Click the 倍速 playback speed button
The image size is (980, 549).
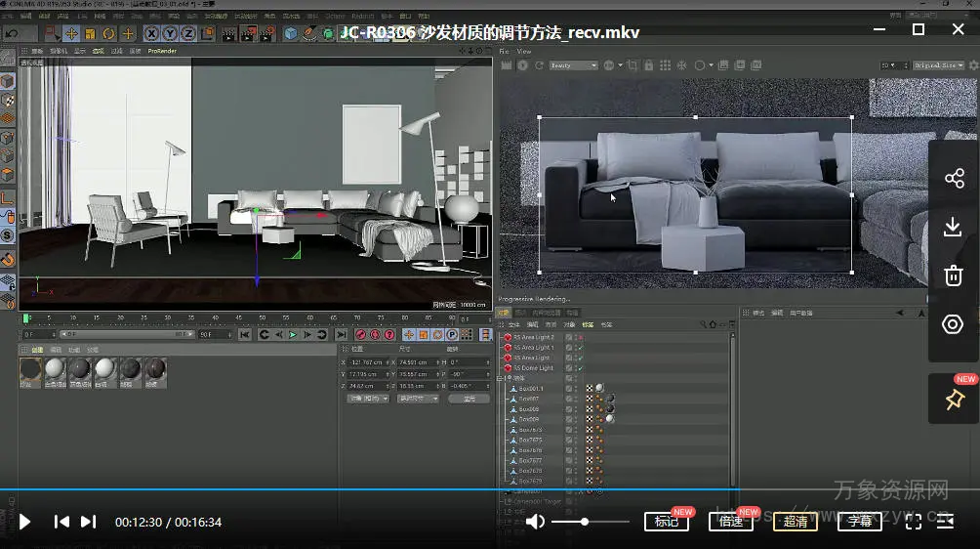coord(731,522)
